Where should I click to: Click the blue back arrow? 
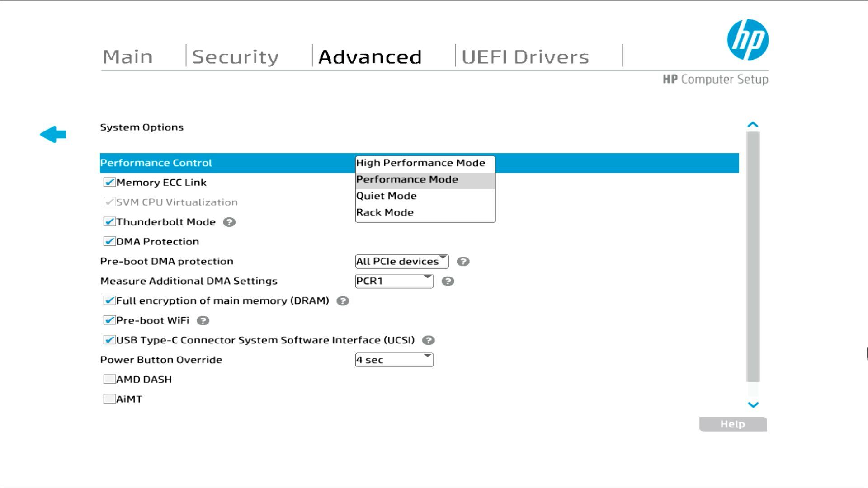[x=53, y=134]
